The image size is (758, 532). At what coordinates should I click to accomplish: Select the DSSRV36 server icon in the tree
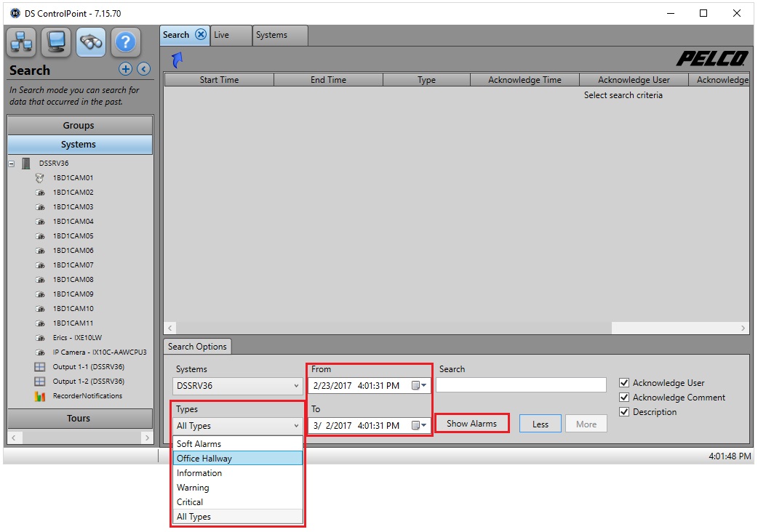tap(26, 163)
